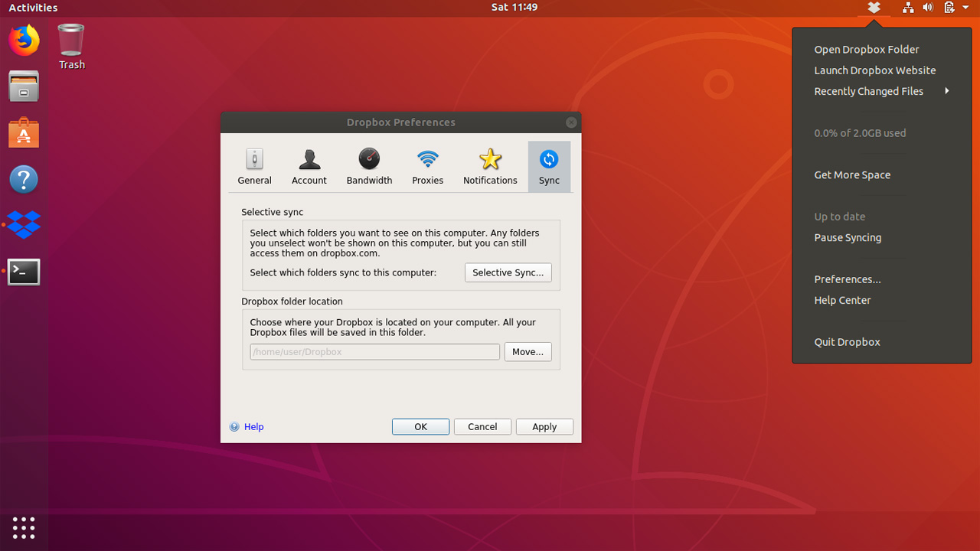The width and height of the screenshot is (980, 551).
Task: Click Activities in the top bar
Action: point(33,8)
